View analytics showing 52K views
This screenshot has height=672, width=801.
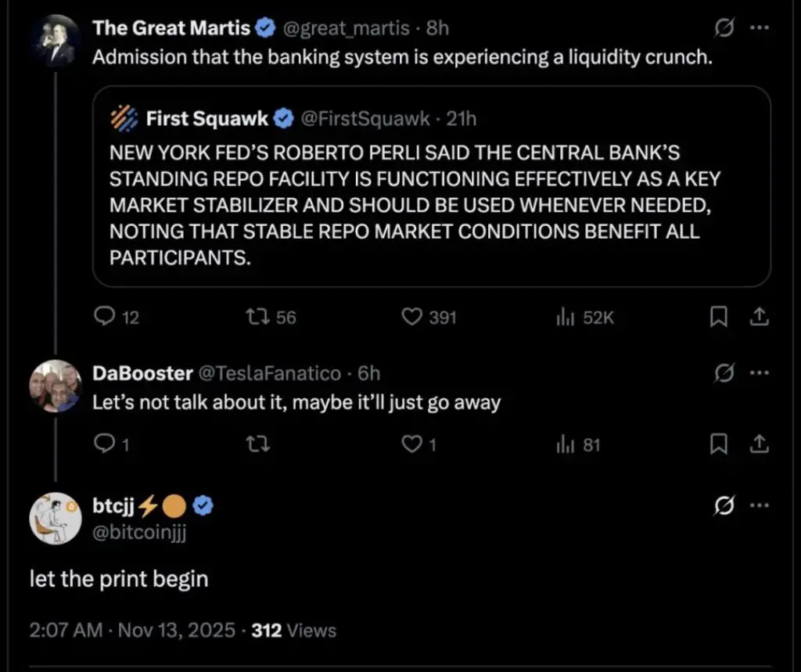[x=565, y=317]
